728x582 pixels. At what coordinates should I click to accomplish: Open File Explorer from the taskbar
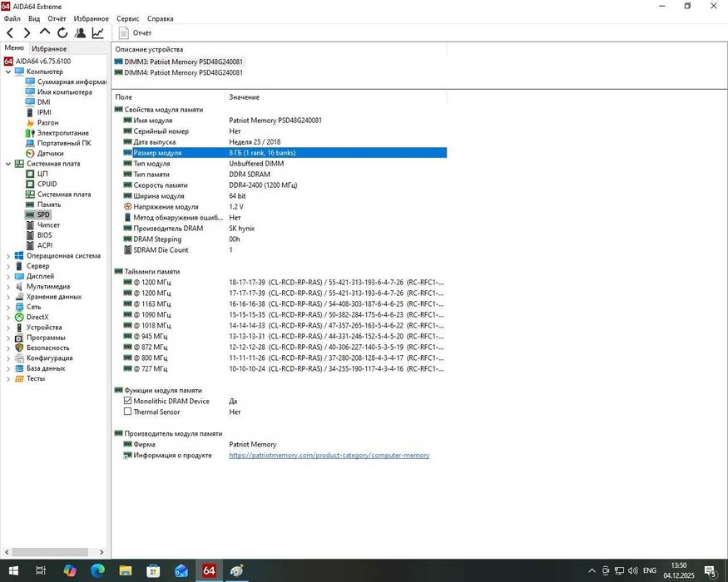126,570
